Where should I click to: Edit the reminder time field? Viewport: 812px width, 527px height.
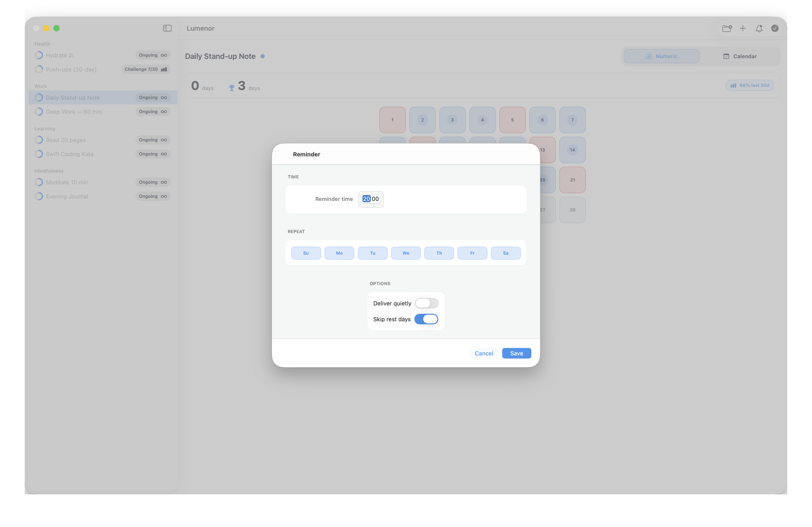click(x=371, y=199)
